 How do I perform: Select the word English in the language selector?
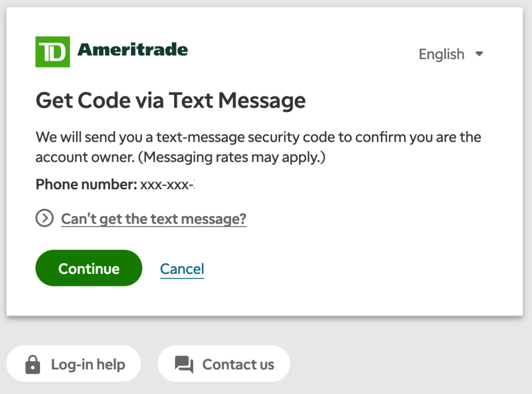tap(442, 54)
